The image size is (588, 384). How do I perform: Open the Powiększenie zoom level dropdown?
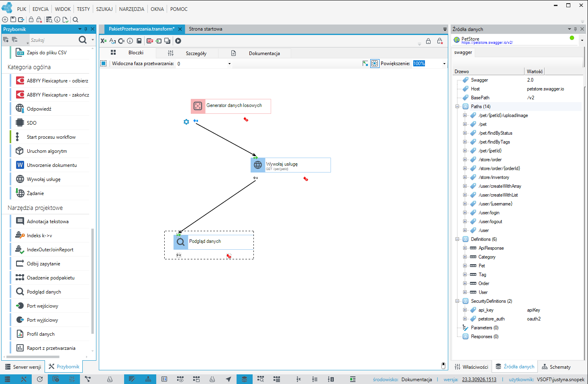[x=444, y=64]
